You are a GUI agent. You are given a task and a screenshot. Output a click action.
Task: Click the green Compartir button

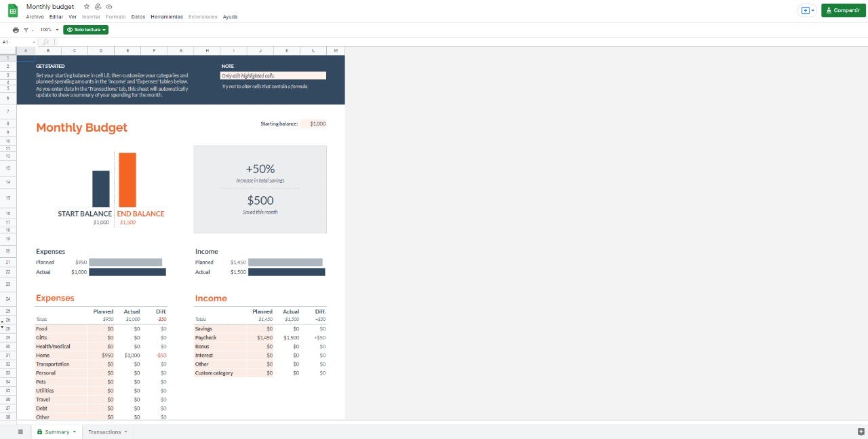click(x=843, y=11)
